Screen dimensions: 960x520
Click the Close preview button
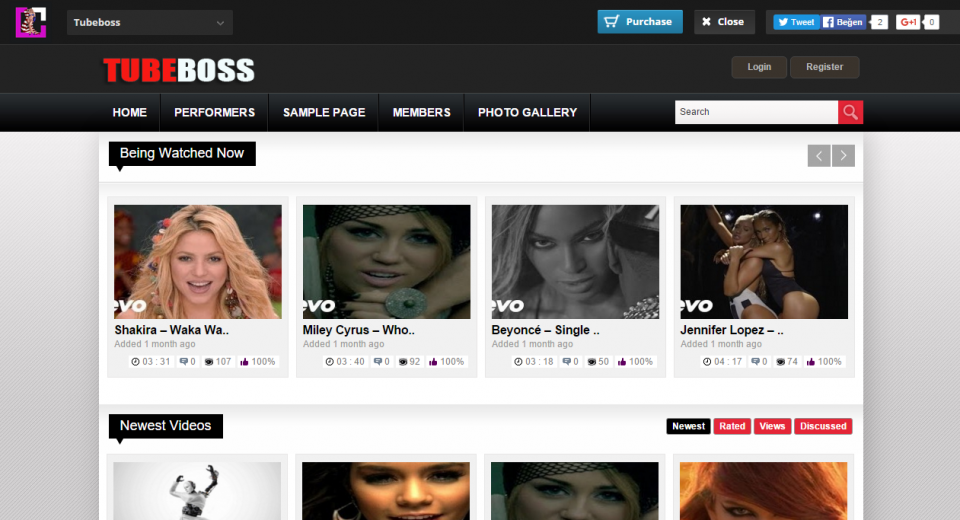tap(724, 21)
